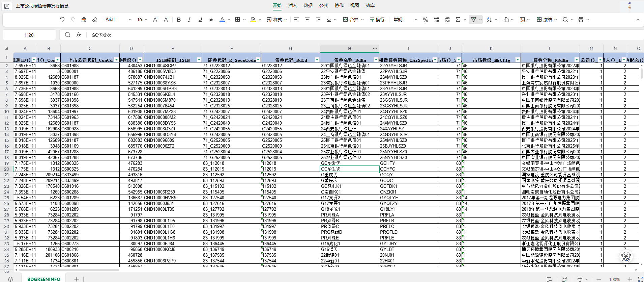Add a new sheet with the plus icon
The width and height of the screenshot is (644, 282).
(x=77, y=279)
